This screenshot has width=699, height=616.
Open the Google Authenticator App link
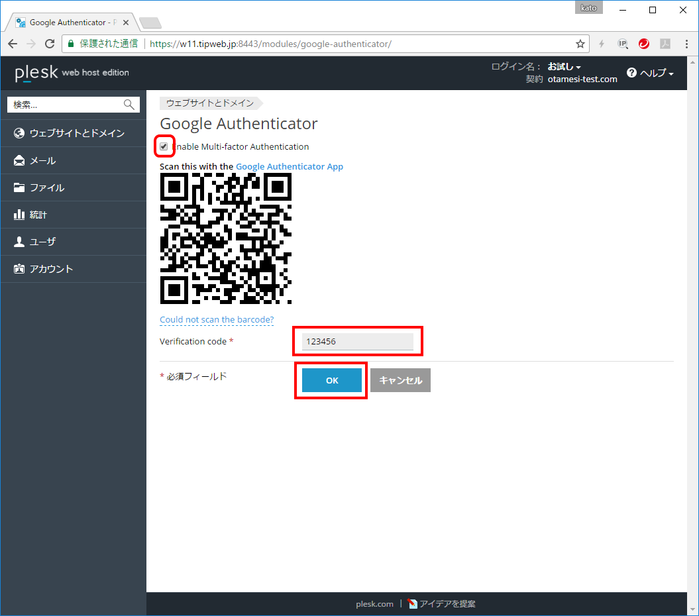[290, 166]
